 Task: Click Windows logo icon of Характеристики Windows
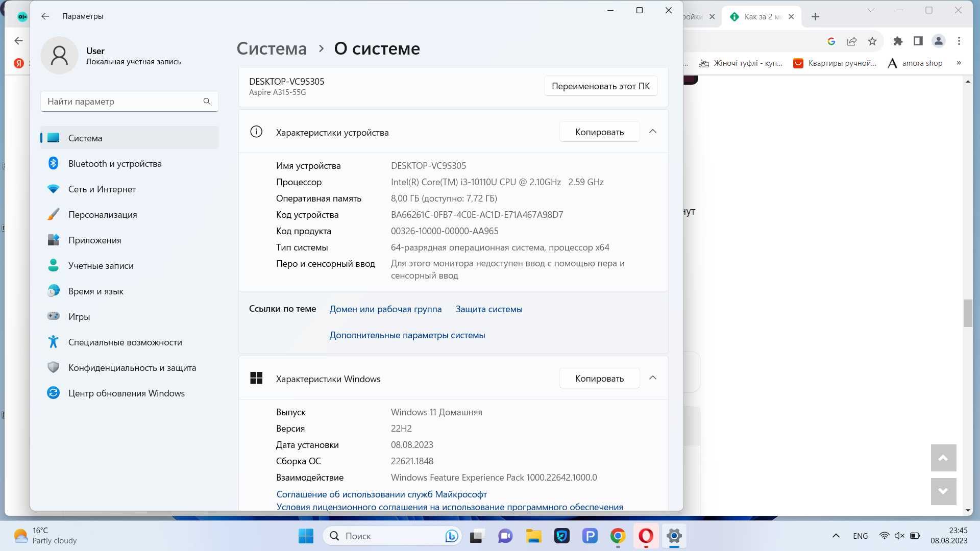(x=256, y=378)
